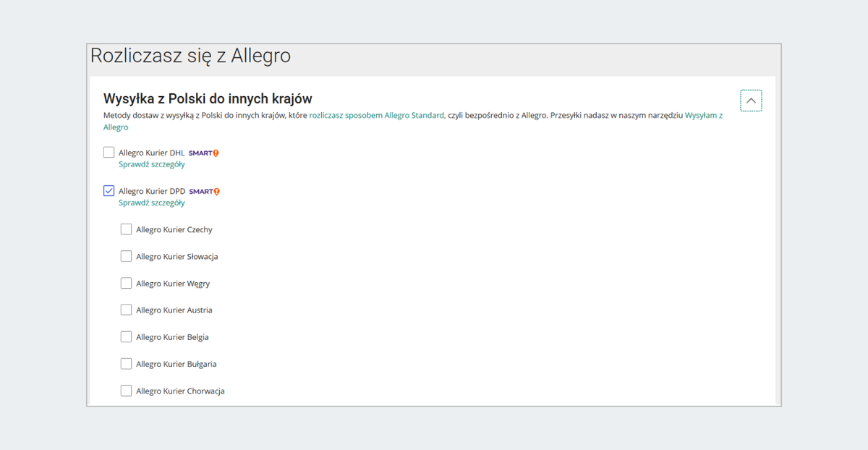The image size is (868, 450).
Task: Click the Allegro Kurier Bułgaria label text
Action: click(x=176, y=364)
